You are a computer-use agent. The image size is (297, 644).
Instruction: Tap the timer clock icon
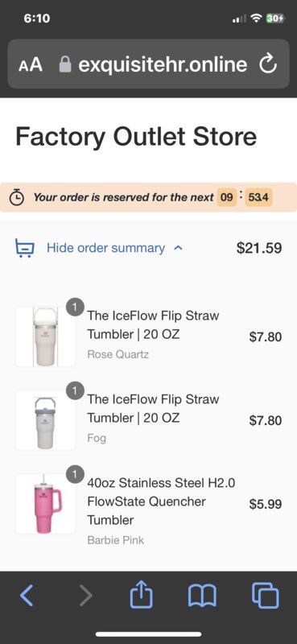(17, 197)
